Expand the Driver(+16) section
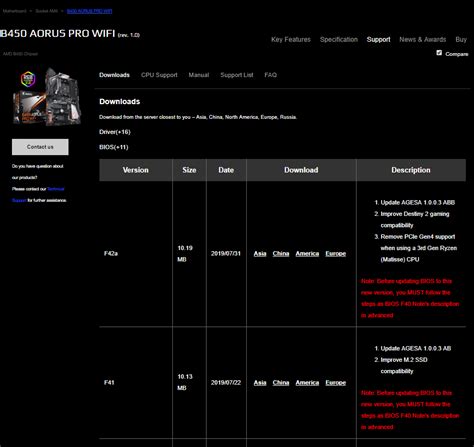Viewport: 474px width, 447px height. tap(115, 132)
